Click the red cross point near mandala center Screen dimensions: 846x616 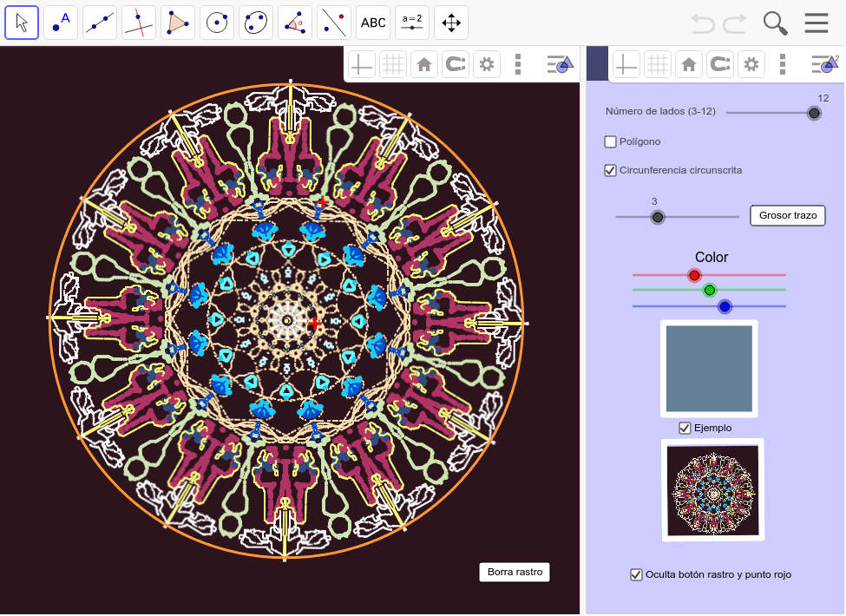pos(315,324)
